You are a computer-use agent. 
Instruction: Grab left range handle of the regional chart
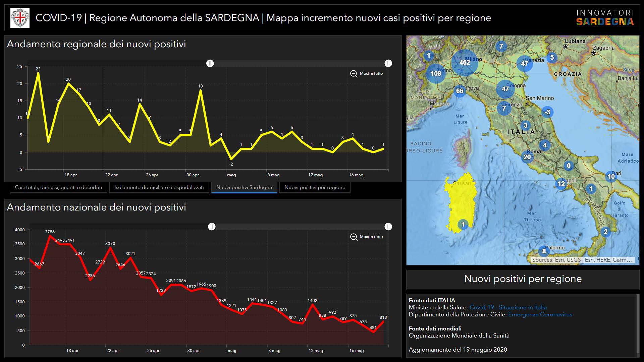(x=210, y=63)
